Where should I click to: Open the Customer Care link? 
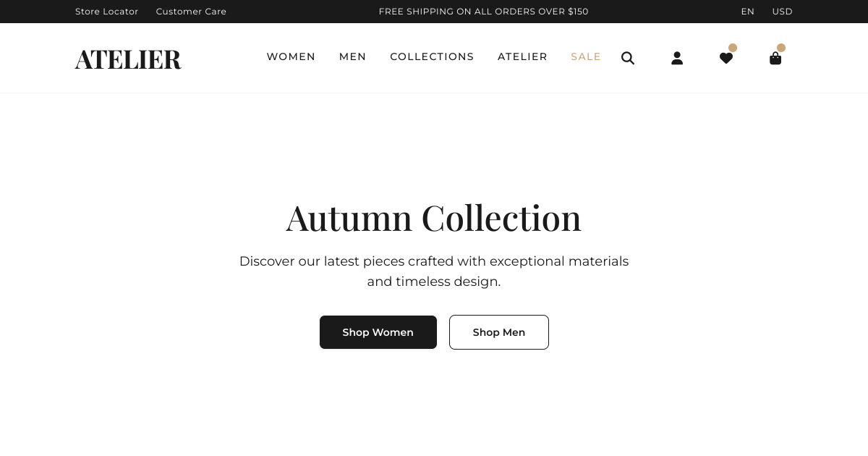pyautogui.click(x=191, y=12)
